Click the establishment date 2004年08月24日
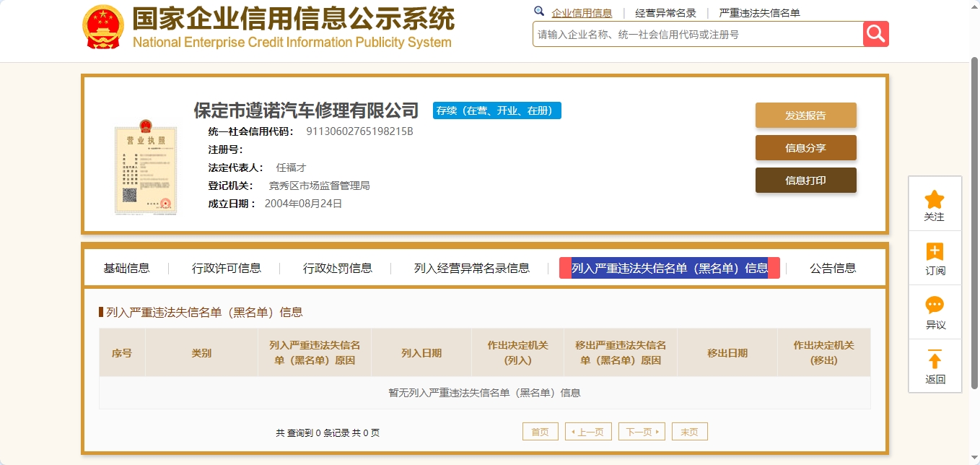Screen dimensions: 980x465 [303, 204]
